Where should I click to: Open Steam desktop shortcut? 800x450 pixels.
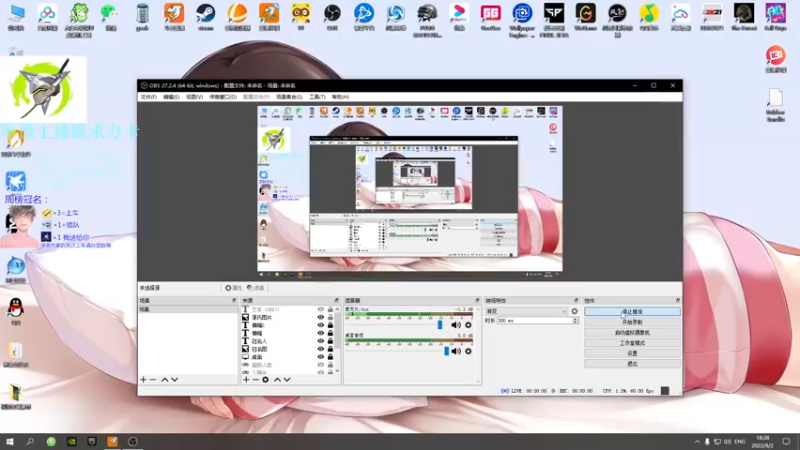click(x=206, y=17)
